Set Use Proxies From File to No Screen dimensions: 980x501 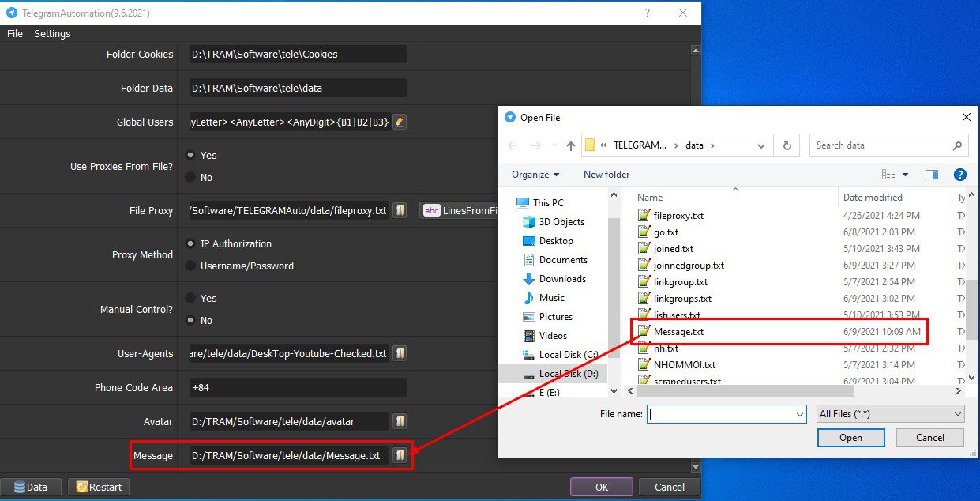pos(190,178)
